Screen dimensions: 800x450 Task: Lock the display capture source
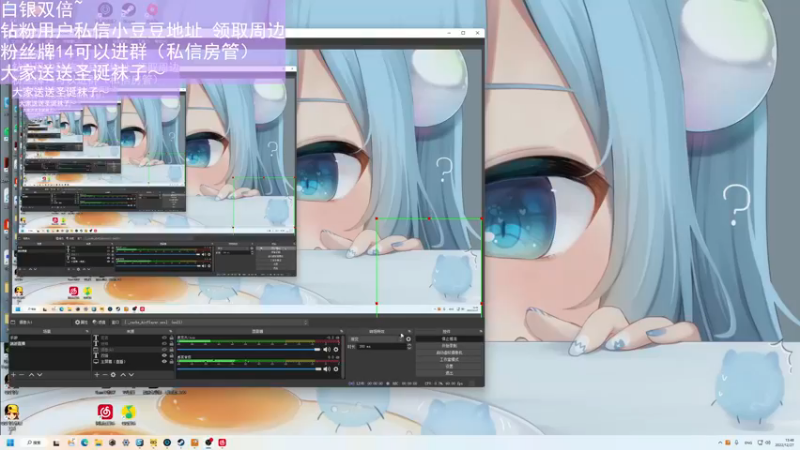171,361
